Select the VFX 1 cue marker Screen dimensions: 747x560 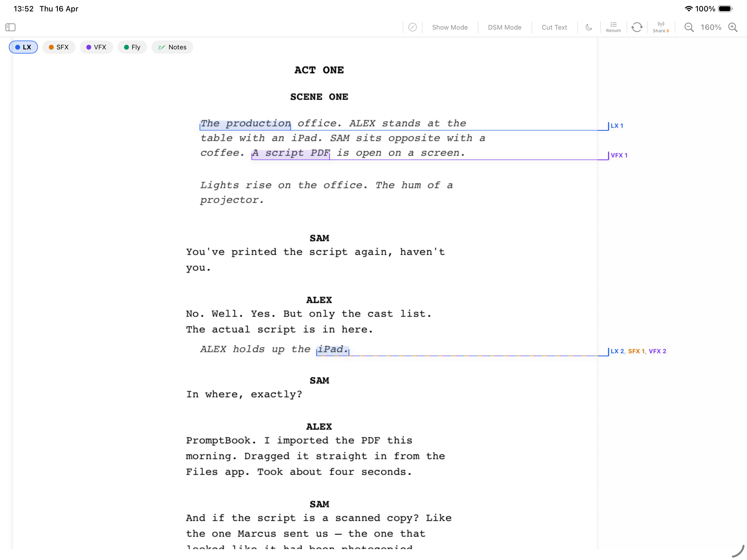[619, 155]
